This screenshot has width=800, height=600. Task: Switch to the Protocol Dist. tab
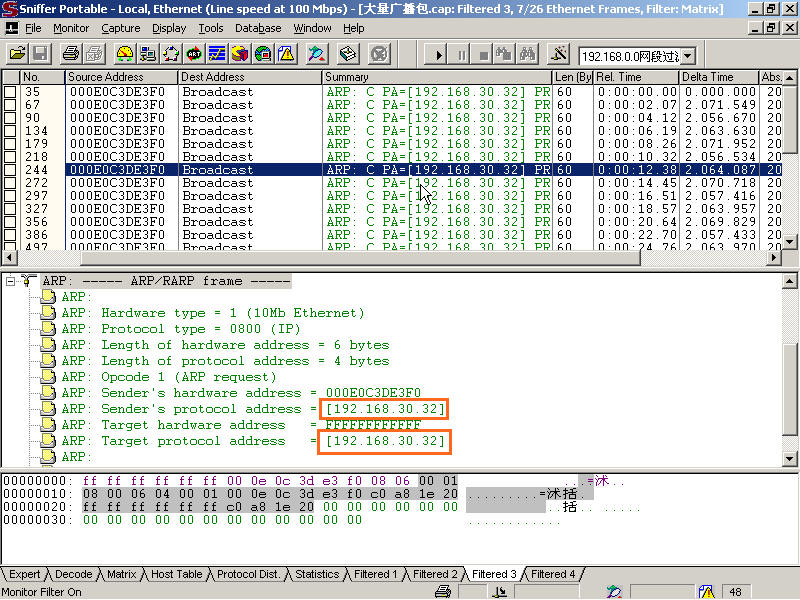(249, 574)
